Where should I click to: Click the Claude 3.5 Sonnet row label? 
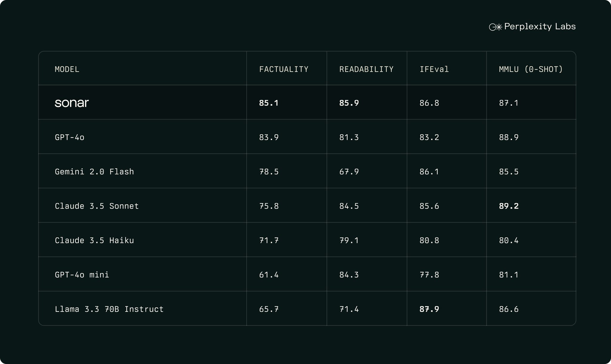click(97, 206)
